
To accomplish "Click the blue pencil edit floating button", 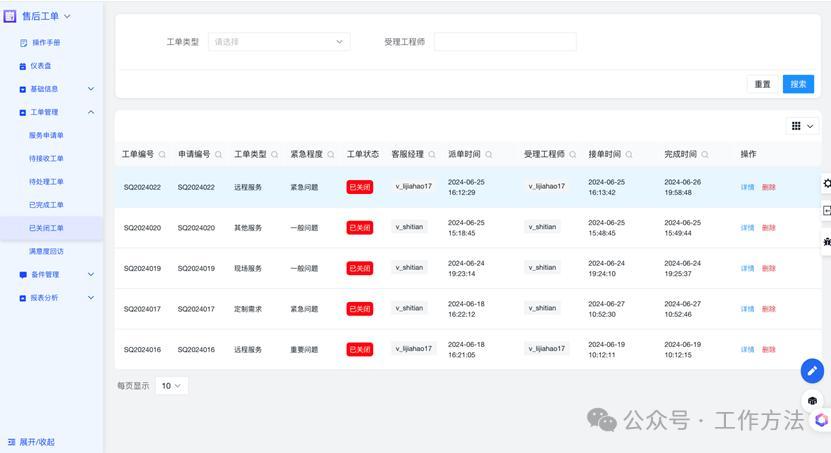I will pos(812,371).
